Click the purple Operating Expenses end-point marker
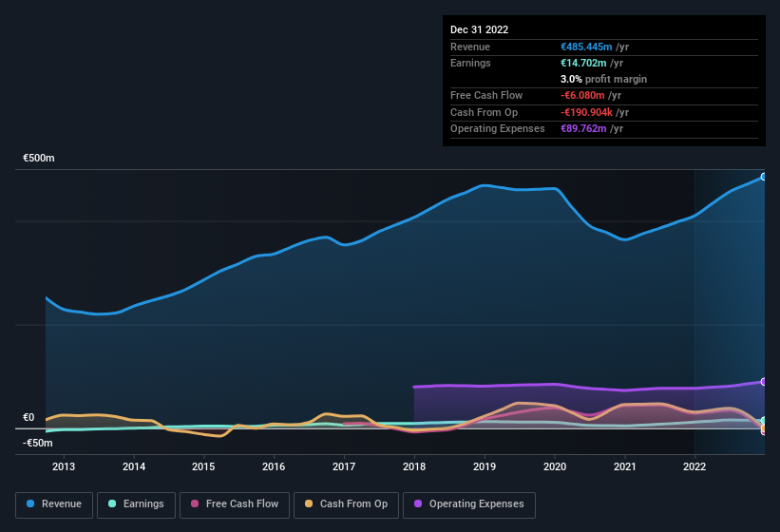The height and width of the screenshot is (532, 780). (x=763, y=382)
